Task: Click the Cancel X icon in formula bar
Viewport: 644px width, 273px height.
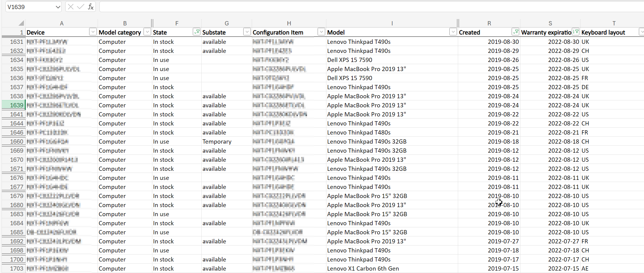Action: click(x=71, y=7)
